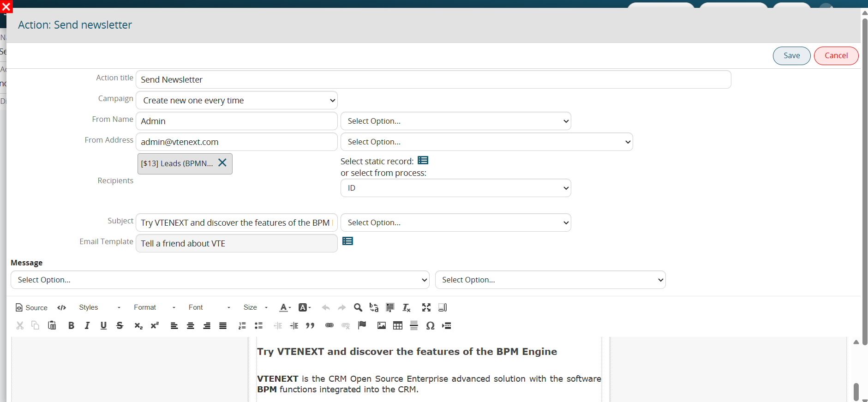868x402 pixels.
Task: Open the Select static record list icon
Action: [x=423, y=160]
